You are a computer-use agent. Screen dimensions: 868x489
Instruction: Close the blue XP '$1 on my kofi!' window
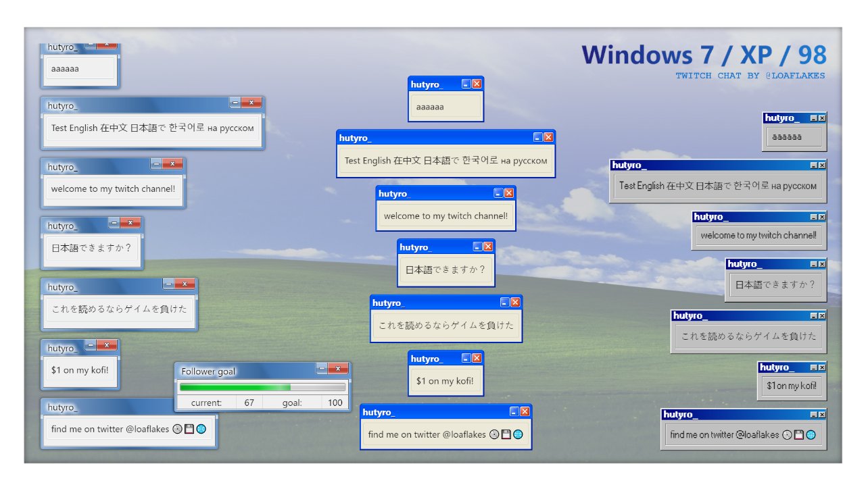pos(477,358)
